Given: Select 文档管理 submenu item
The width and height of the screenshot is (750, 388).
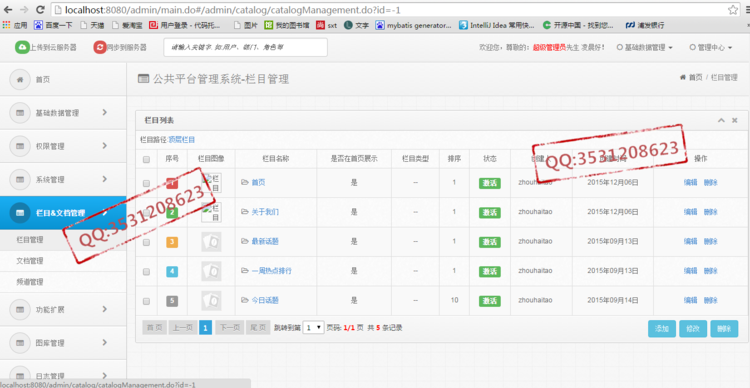Looking at the screenshot, I should click(63, 261).
